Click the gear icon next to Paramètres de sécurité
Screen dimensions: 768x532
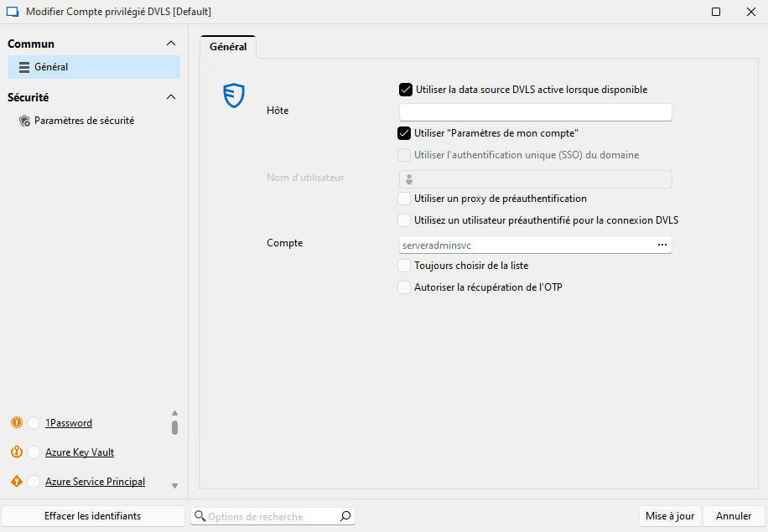click(x=25, y=120)
